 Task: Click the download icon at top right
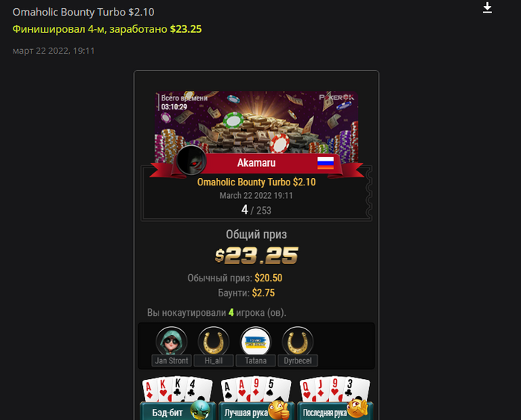(487, 7)
